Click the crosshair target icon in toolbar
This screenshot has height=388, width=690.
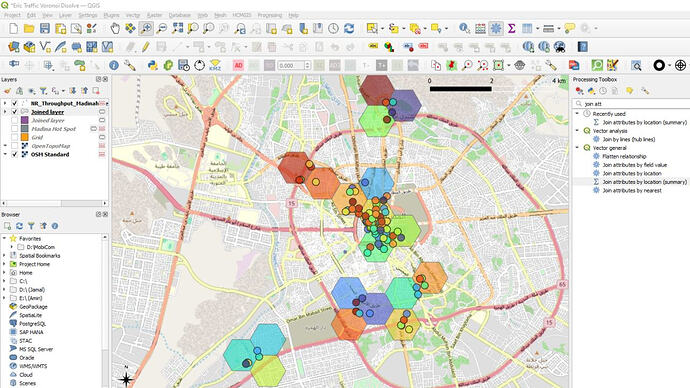(x=680, y=66)
